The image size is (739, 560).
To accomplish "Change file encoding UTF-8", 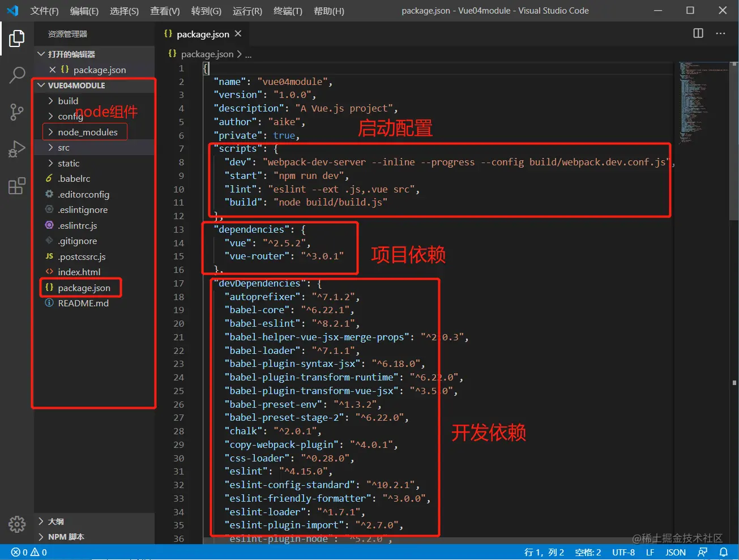I will tap(623, 552).
